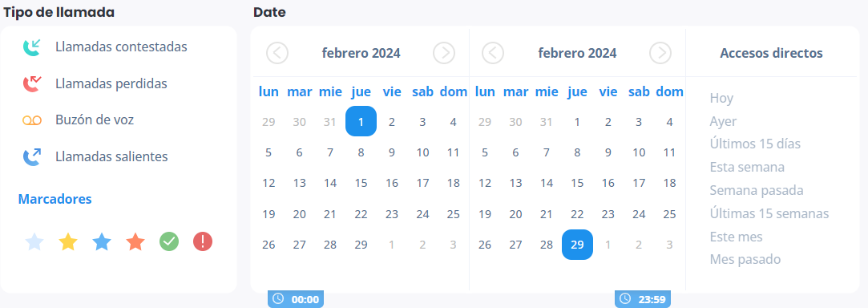This screenshot has height=308, width=868.
Task: Click the outgoing calls blue phone icon
Action: pos(31,156)
